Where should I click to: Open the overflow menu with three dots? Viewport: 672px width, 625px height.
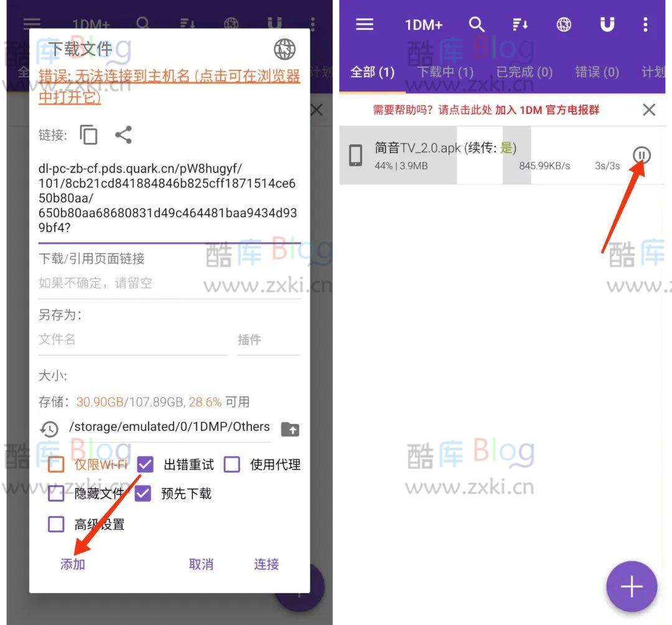(x=645, y=25)
